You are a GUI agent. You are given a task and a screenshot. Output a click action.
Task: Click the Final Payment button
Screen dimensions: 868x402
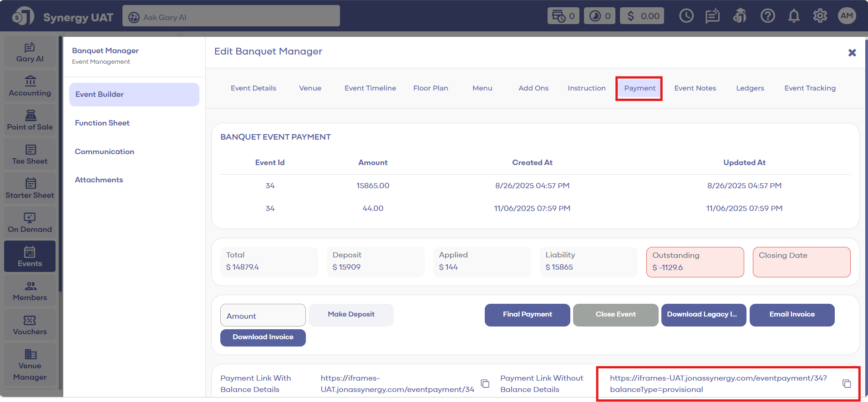[527, 315]
